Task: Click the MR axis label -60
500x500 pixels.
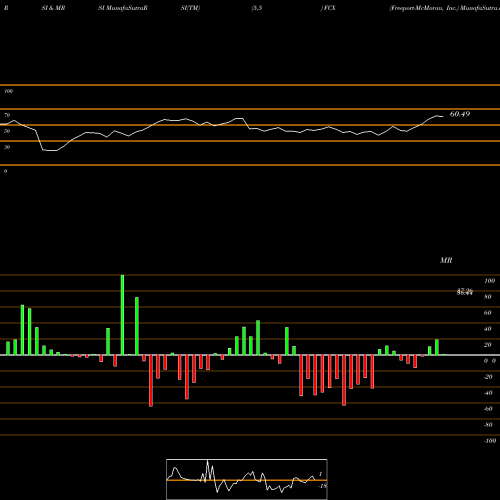Action: [488, 409]
